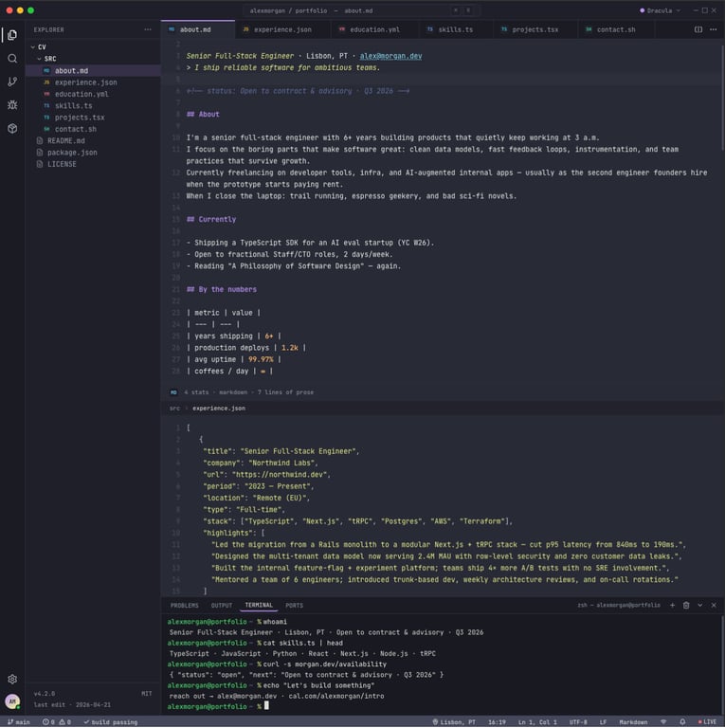Open the Extensions cube icon
The height and width of the screenshot is (728, 725).
pyautogui.click(x=12, y=128)
